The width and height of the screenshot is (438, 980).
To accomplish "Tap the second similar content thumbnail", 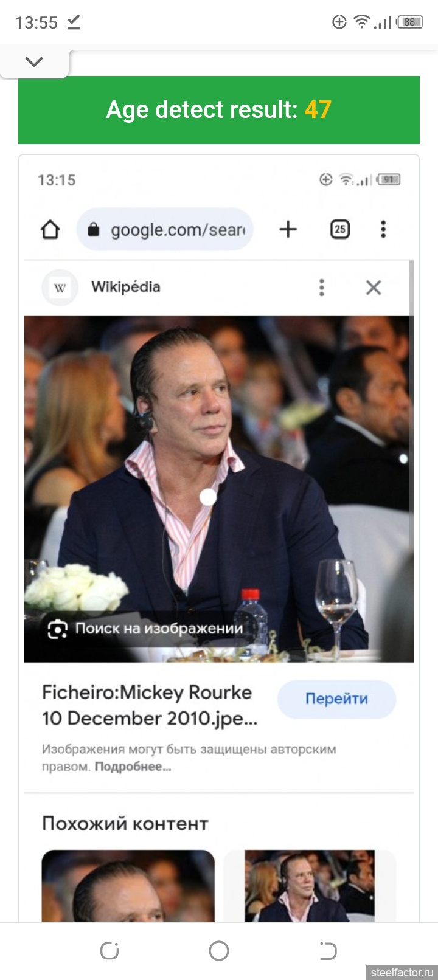I will 310,886.
